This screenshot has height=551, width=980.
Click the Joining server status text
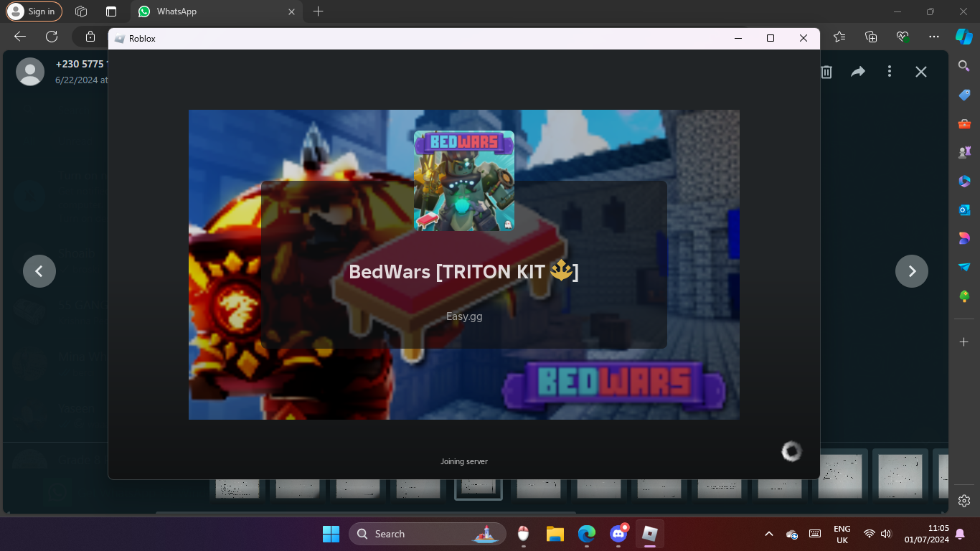464,461
